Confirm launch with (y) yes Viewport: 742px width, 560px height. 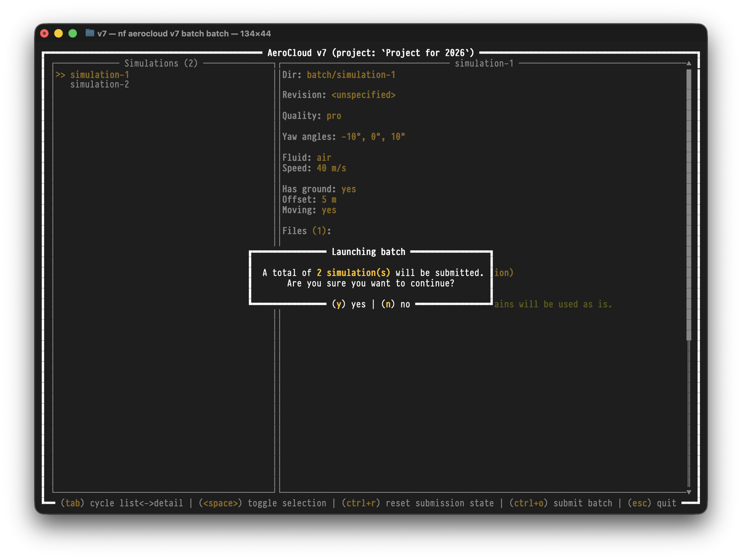(349, 304)
